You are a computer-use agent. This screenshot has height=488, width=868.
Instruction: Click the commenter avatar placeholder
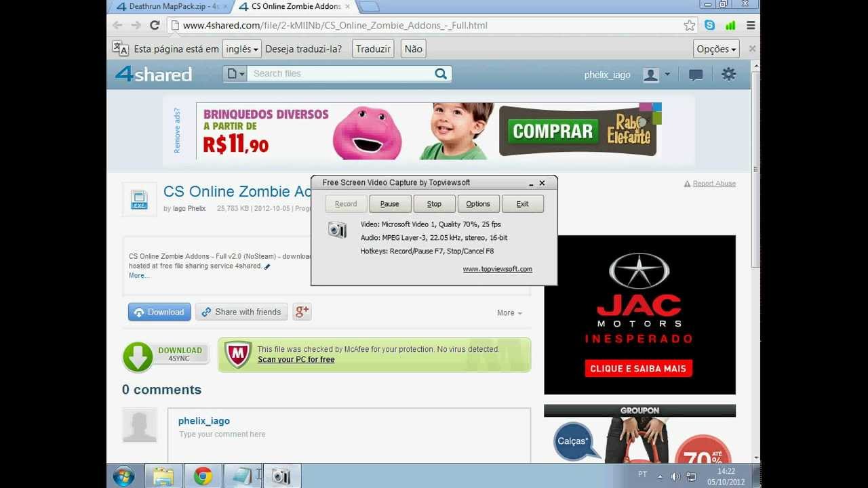click(x=140, y=426)
